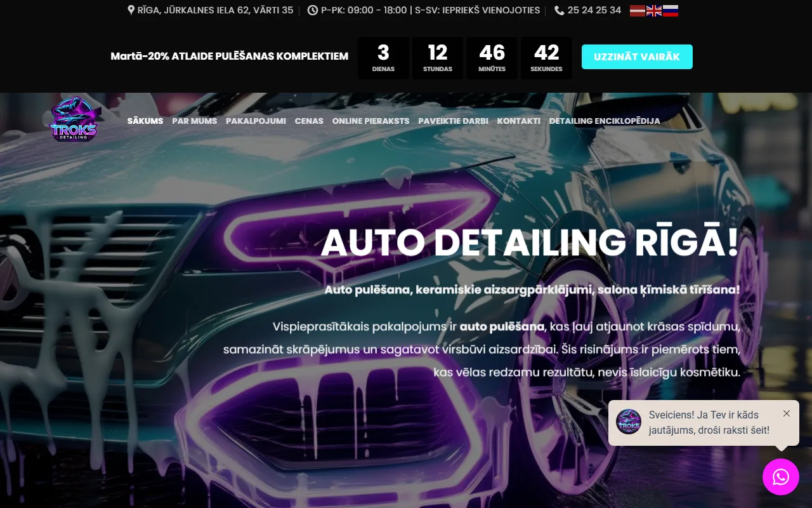Screen dimensions: 812x508
Task: Switch language using the UK flag
Action: coord(653,10)
